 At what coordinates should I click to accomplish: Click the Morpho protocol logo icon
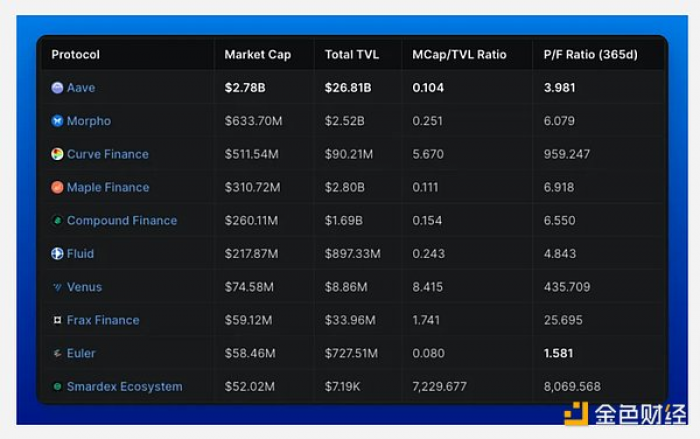click(x=57, y=121)
